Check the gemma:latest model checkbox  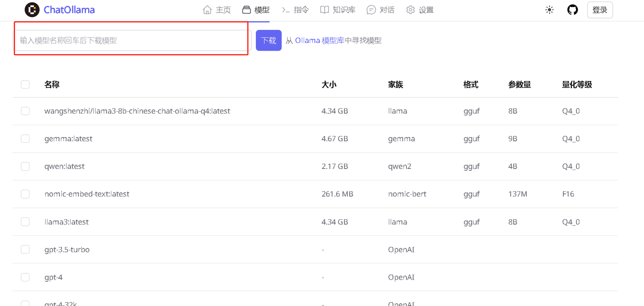pyautogui.click(x=25, y=138)
